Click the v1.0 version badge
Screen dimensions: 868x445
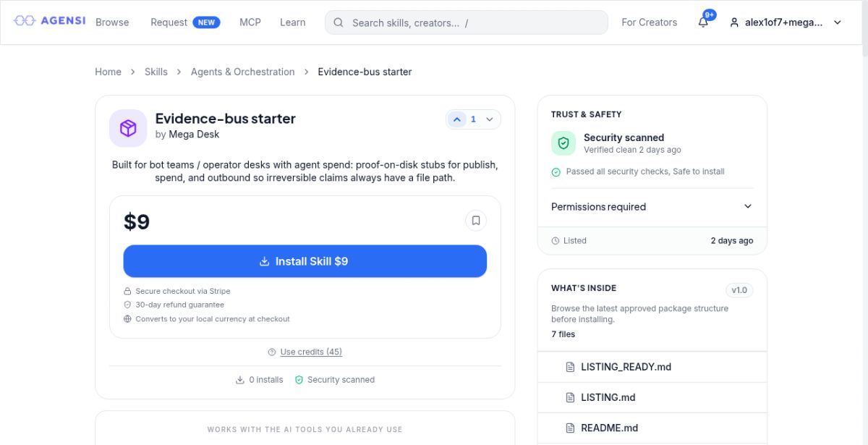coord(739,290)
